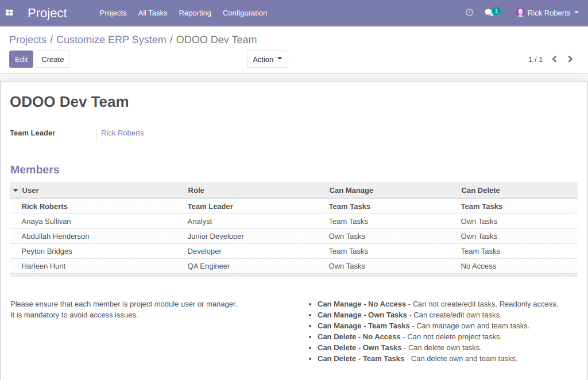This screenshot has width=588, height=380.
Task: Open Team Leader link Rick Roberts
Action: point(122,133)
